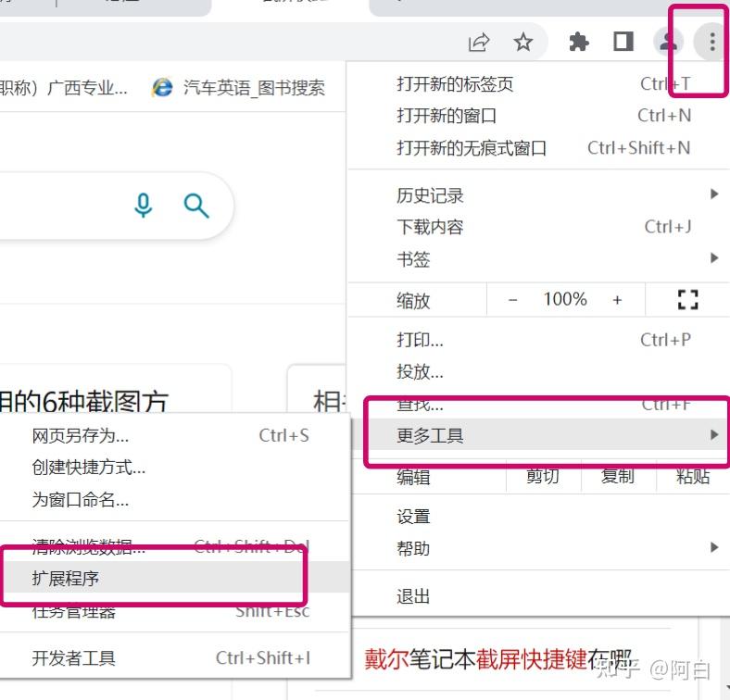
Task: Open Chrome's three-dot menu button
Action: pos(711,42)
